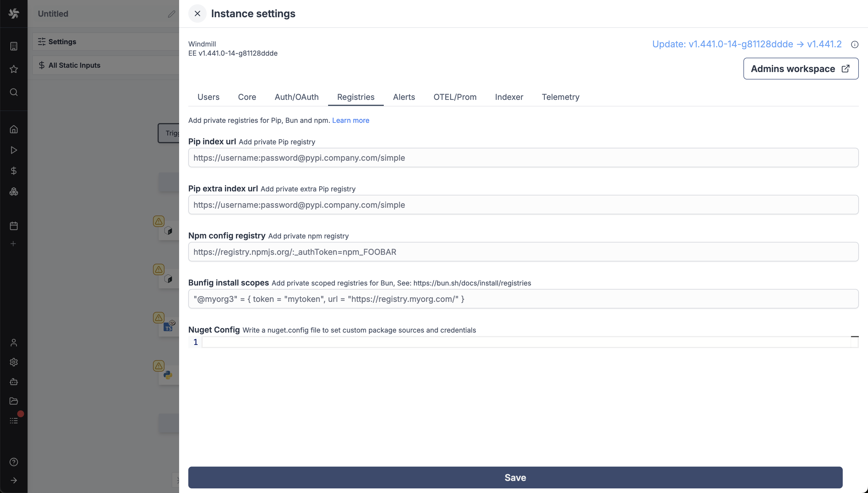Open the Indexer tab

coord(509,97)
